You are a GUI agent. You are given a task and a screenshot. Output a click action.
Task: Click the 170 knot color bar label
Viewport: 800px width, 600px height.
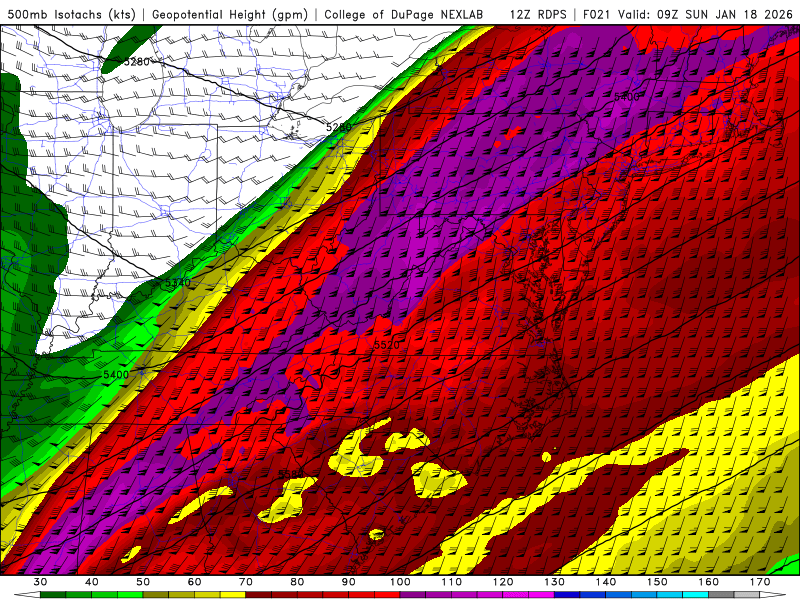pos(760,582)
